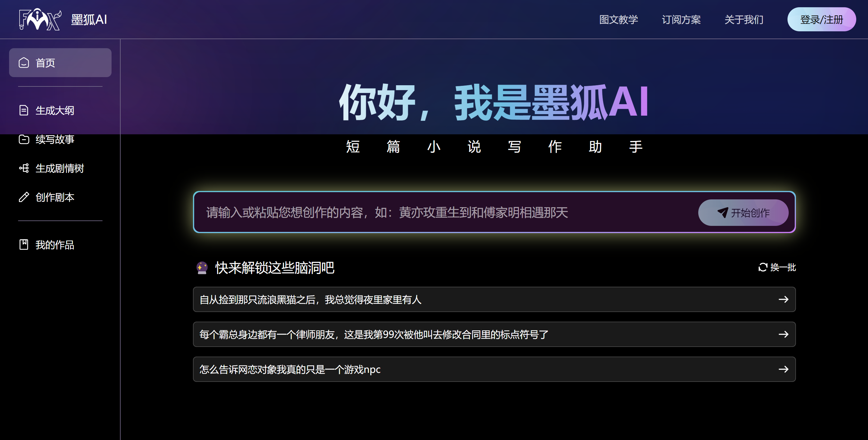The height and width of the screenshot is (440, 868).
Task: Click the folder icon for 续写故事
Action: pyautogui.click(x=24, y=139)
